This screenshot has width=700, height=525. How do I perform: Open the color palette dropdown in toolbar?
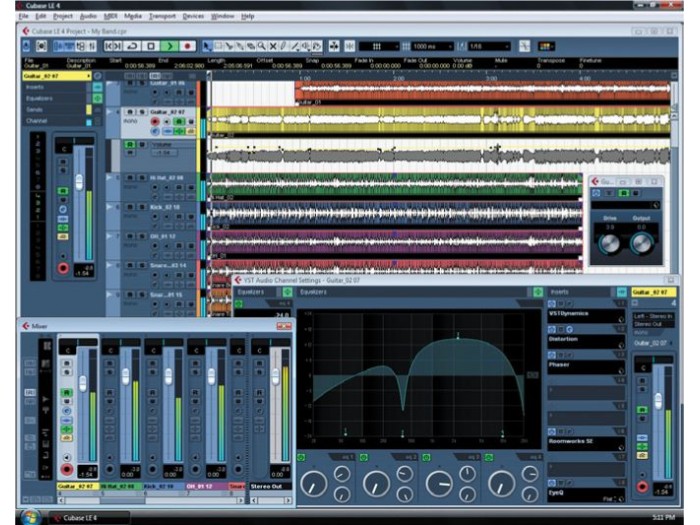point(546,46)
